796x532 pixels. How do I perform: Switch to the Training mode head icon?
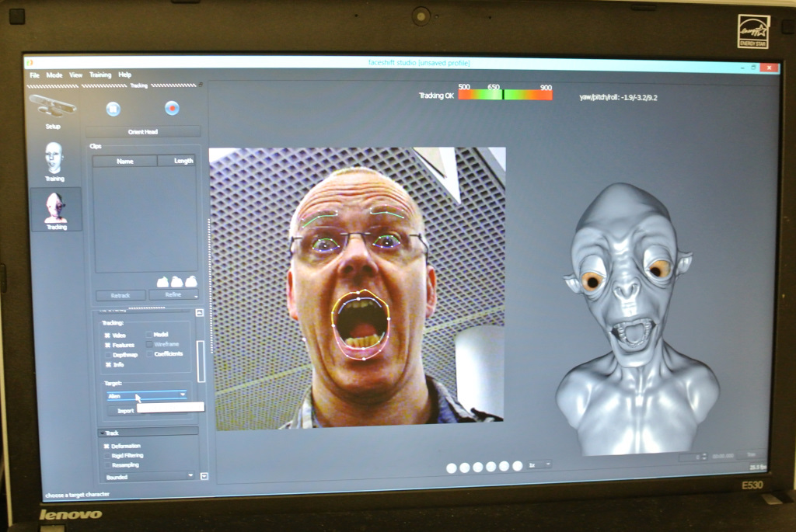coord(54,162)
